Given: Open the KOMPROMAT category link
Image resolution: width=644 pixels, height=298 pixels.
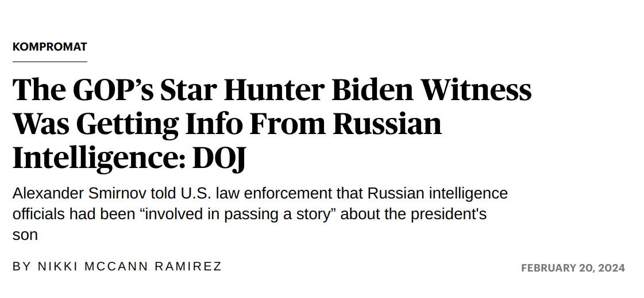Looking at the screenshot, I should pos(50,47).
